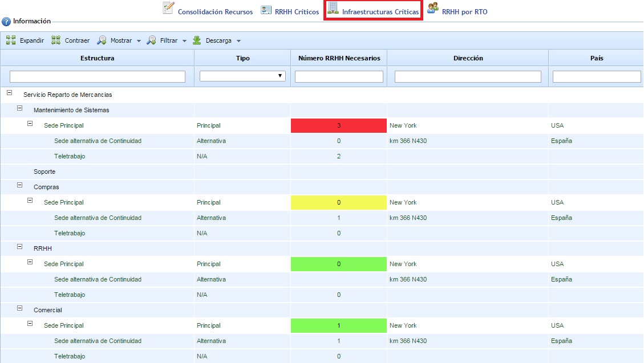Click the Expandir toolbar icon

(11, 40)
